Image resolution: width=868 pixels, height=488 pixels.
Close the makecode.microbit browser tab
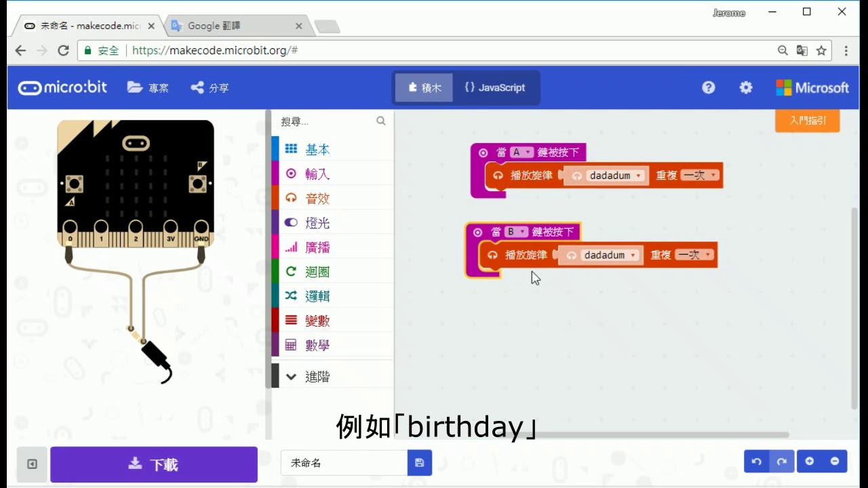(x=151, y=26)
